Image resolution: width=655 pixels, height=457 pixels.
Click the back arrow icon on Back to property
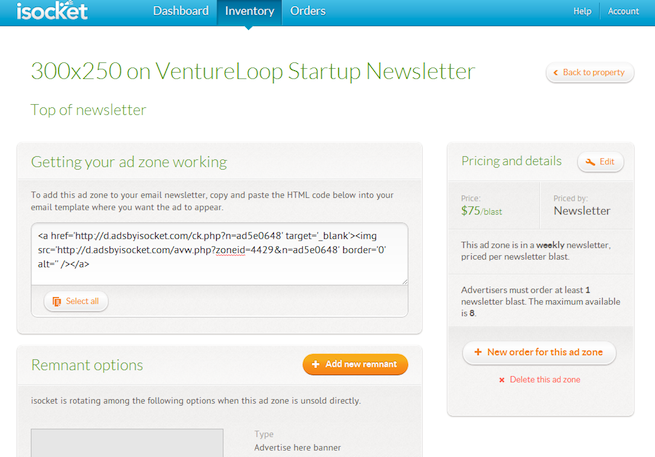coord(556,73)
